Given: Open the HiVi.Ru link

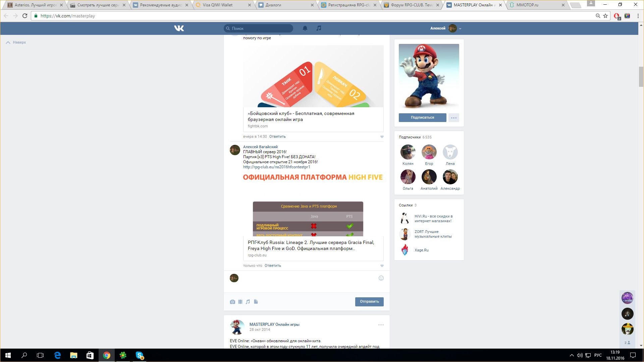Looking at the screenshot, I should click(x=433, y=219).
